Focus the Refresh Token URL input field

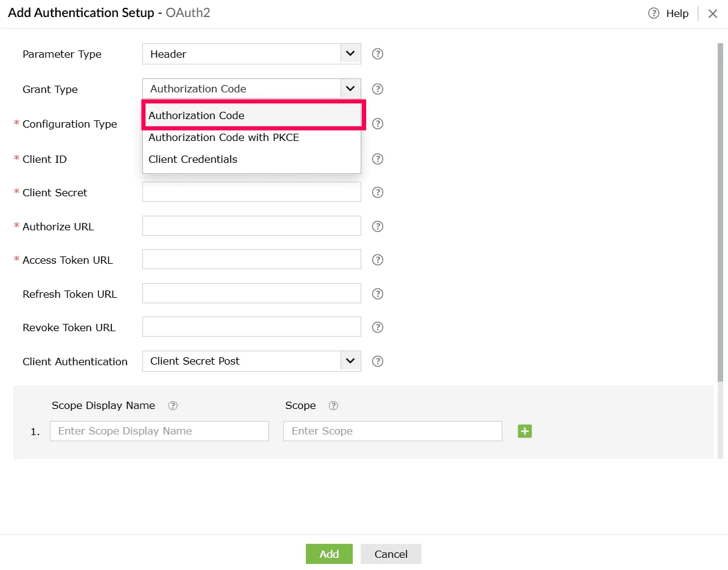click(252, 293)
